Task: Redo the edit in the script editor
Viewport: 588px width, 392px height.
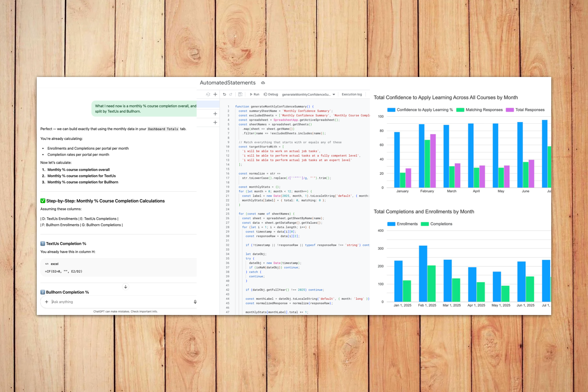Action: click(231, 95)
